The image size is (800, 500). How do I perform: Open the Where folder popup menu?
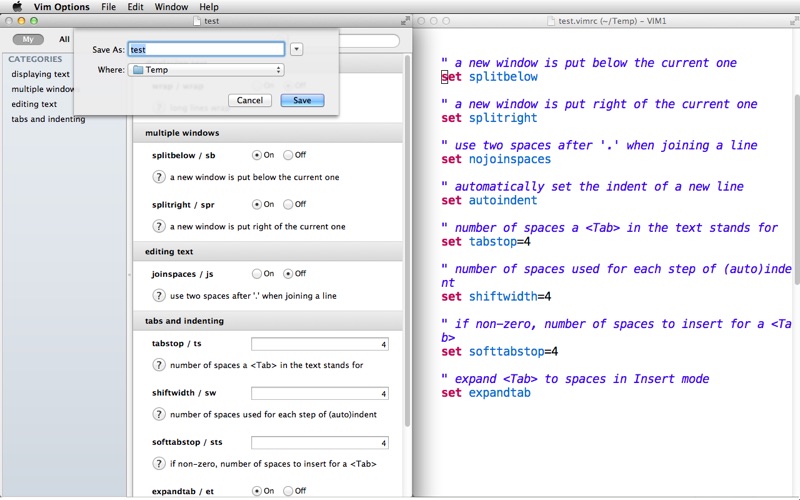206,70
